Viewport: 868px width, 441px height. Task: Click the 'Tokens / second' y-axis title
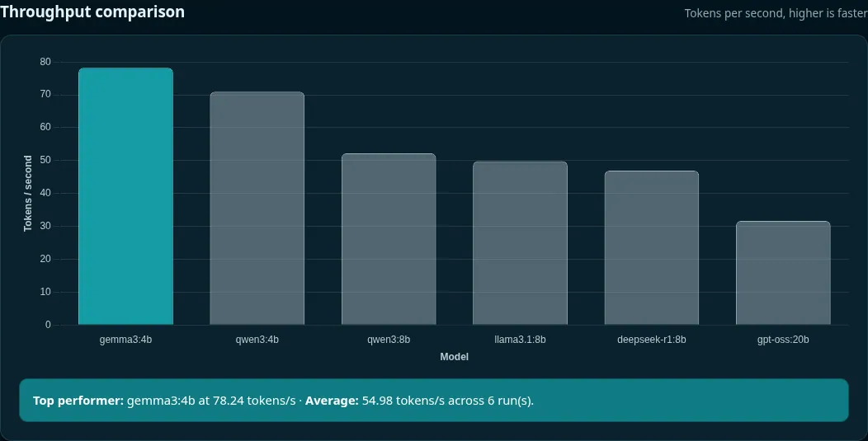(x=28, y=193)
